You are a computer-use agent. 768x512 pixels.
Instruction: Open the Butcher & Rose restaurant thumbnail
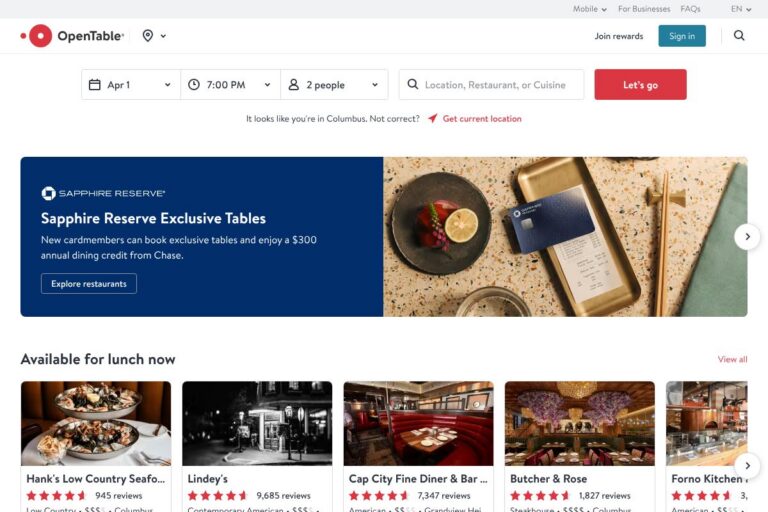(x=579, y=423)
